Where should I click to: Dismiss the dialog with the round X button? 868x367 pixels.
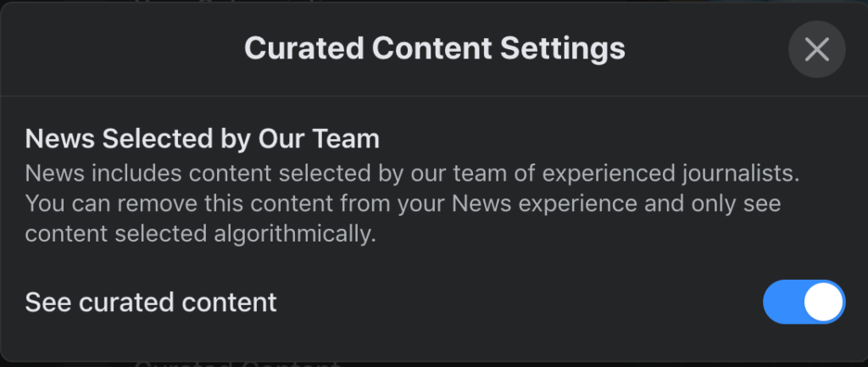click(816, 49)
